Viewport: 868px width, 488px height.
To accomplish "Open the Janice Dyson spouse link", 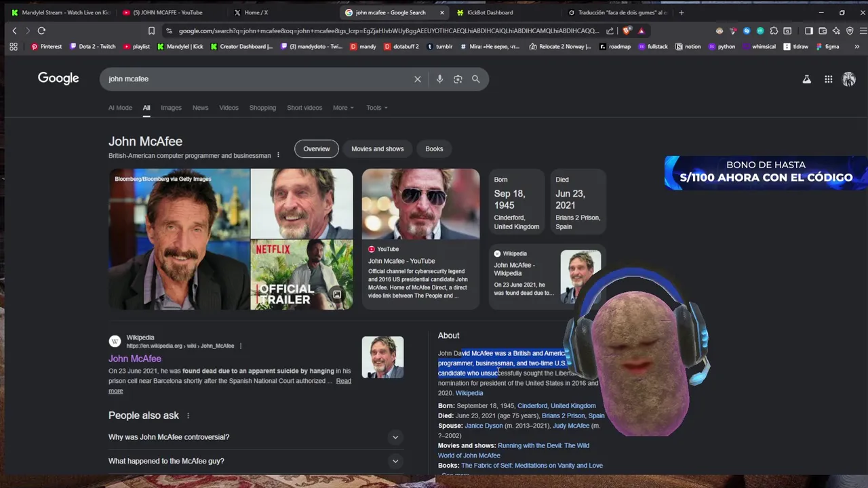I will (484, 426).
